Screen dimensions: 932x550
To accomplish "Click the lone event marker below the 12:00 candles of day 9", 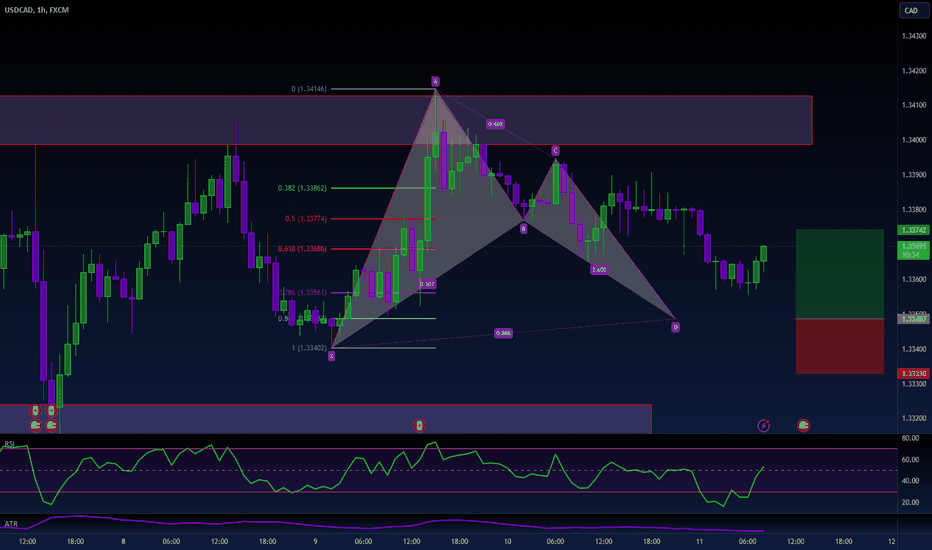I will point(419,425).
